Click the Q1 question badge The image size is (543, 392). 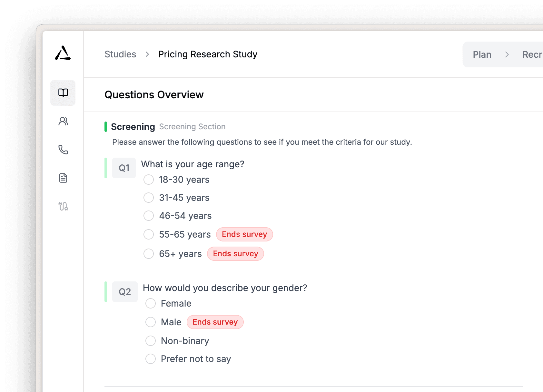(x=124, y=168)
